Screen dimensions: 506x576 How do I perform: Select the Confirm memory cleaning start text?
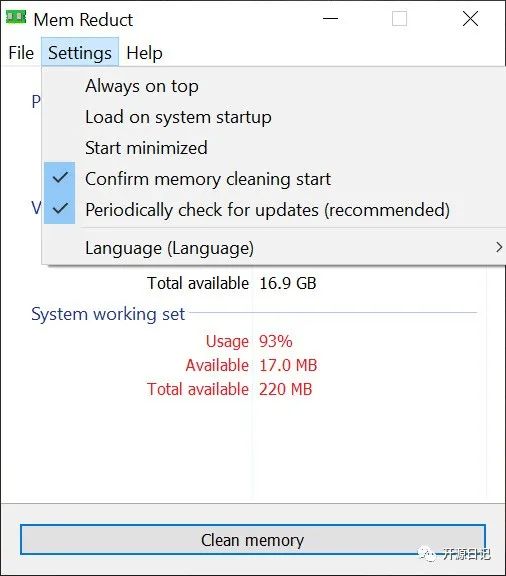click(x=208, y=179)
